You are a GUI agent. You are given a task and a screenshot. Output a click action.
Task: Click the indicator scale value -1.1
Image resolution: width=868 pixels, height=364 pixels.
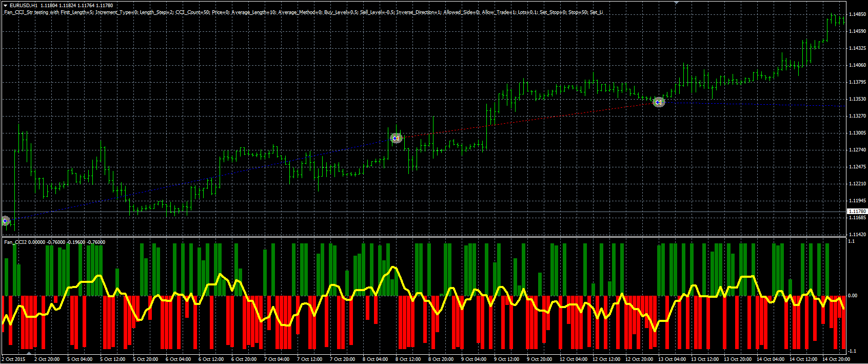tap(852, 351)
